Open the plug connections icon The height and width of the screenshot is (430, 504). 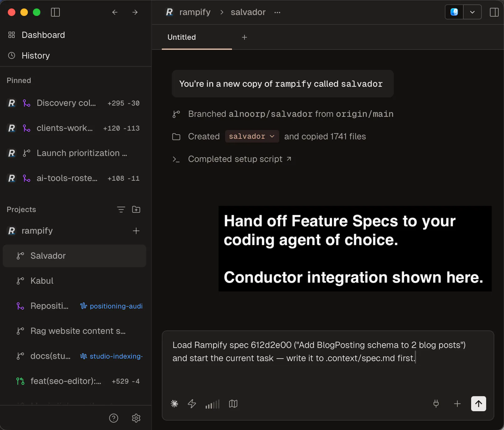click(x=436, y=404)
